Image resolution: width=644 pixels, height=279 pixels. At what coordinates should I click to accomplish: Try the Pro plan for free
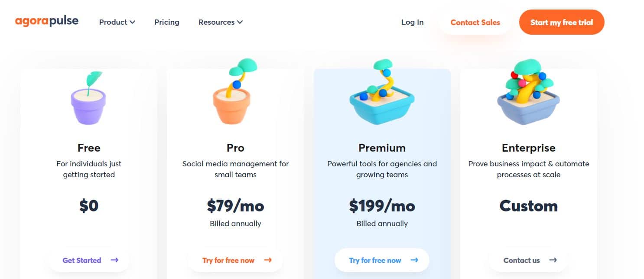point(228,260)
